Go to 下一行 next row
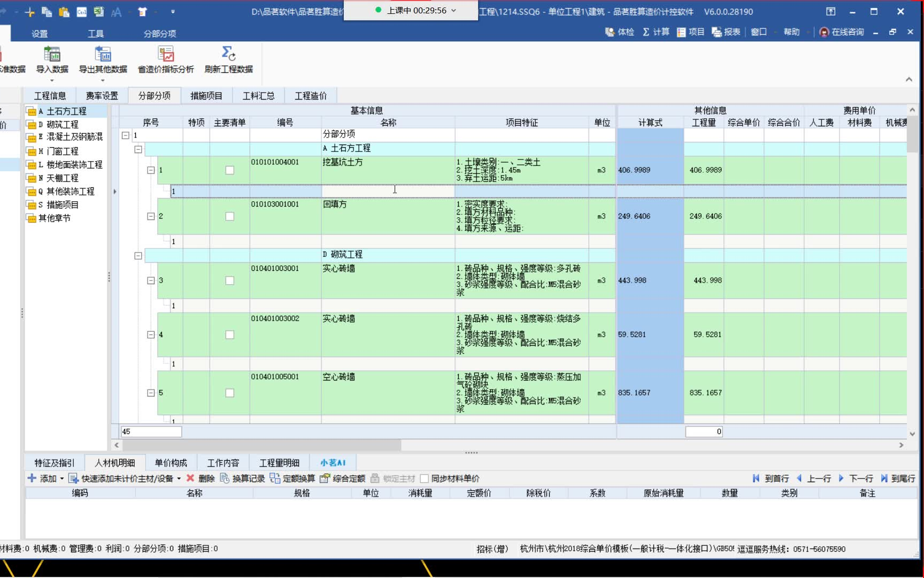 tap(856, 478)
